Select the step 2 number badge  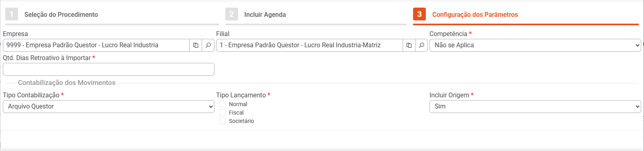[232, 14]
